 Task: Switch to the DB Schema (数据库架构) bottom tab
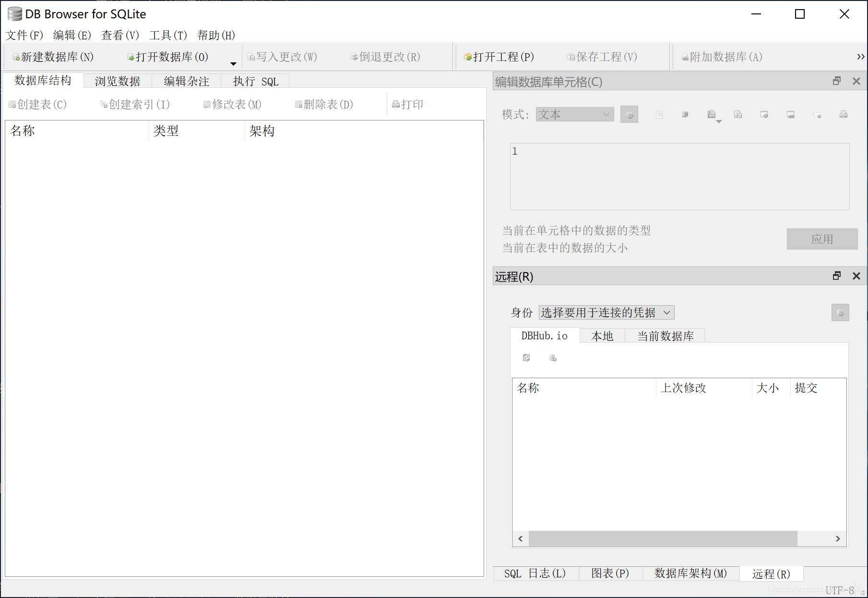pos(691,574)
